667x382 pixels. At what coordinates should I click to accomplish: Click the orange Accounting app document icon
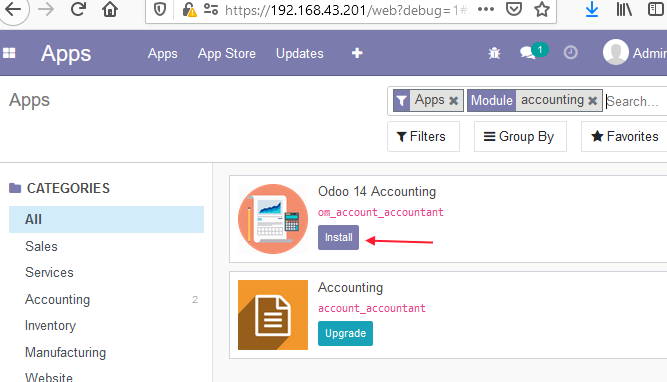pyautogui.click(x=273, y=315)
